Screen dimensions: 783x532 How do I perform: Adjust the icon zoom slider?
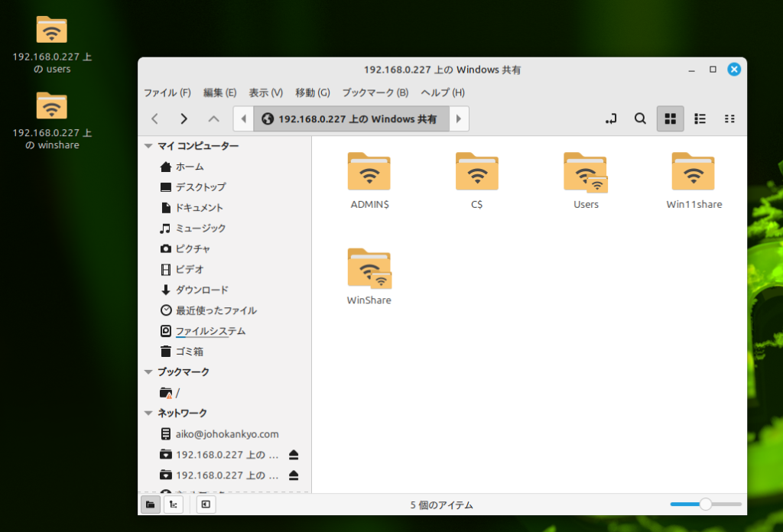tap(705, 504)
